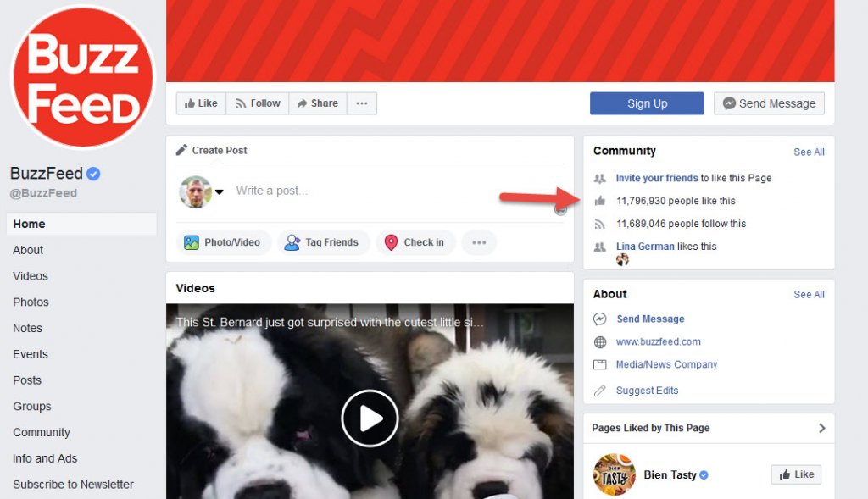
Task: Open Lina German's profile link
Action: coord(645,247)
